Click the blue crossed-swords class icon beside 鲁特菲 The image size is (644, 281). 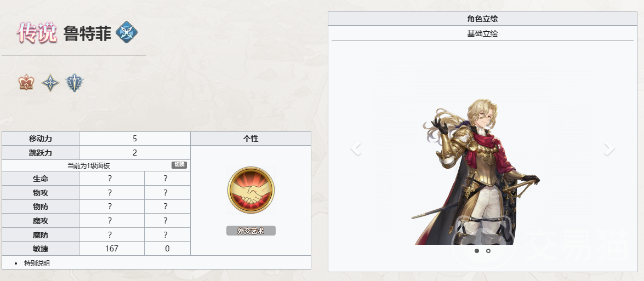[x=127, y=33]
